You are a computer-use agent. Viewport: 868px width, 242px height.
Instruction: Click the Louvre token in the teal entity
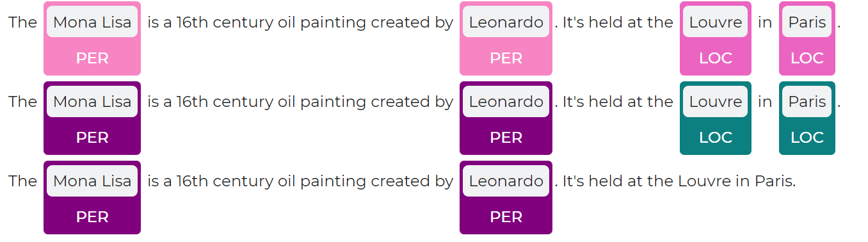point(716,101)
